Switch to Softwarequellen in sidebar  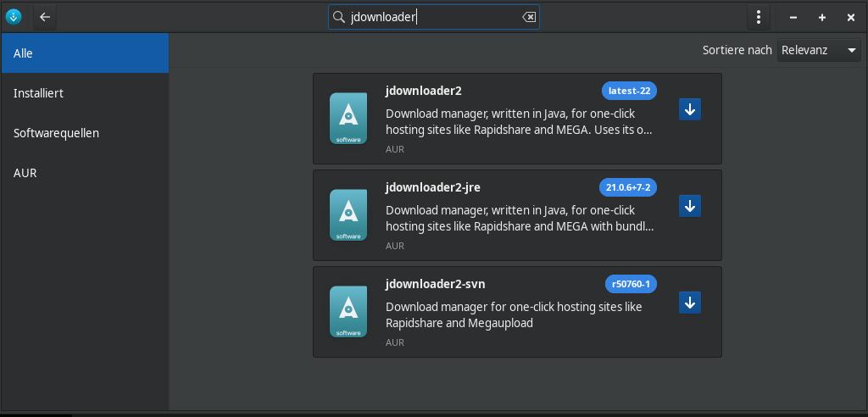[85, 133]
